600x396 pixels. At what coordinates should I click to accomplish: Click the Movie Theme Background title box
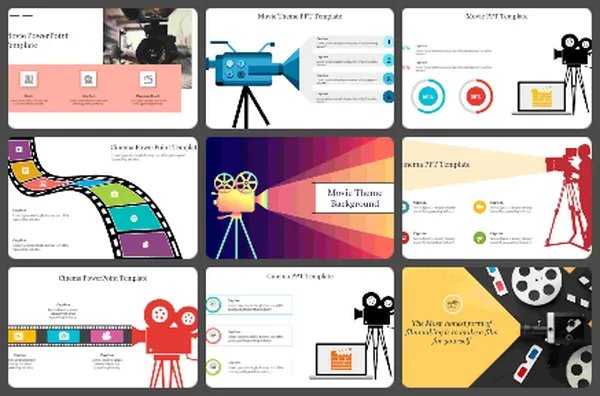click(354, 198)
